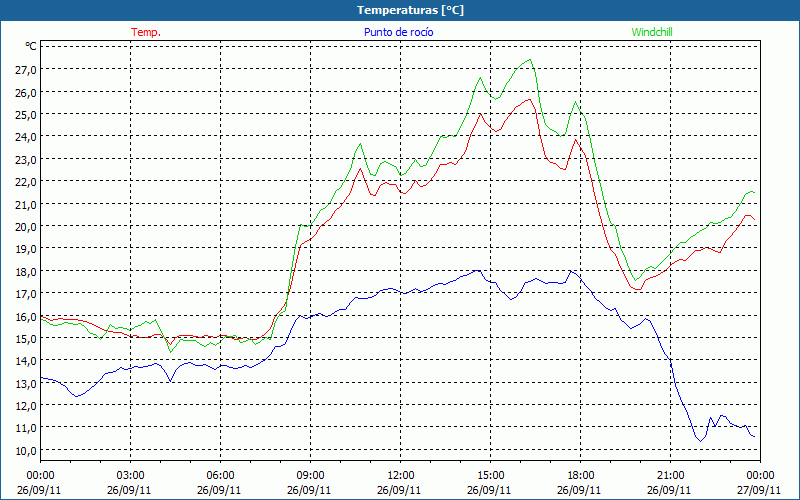Click the 26,0 y-axis value
This screenshot has width=800, height=500.
point(26,92)
